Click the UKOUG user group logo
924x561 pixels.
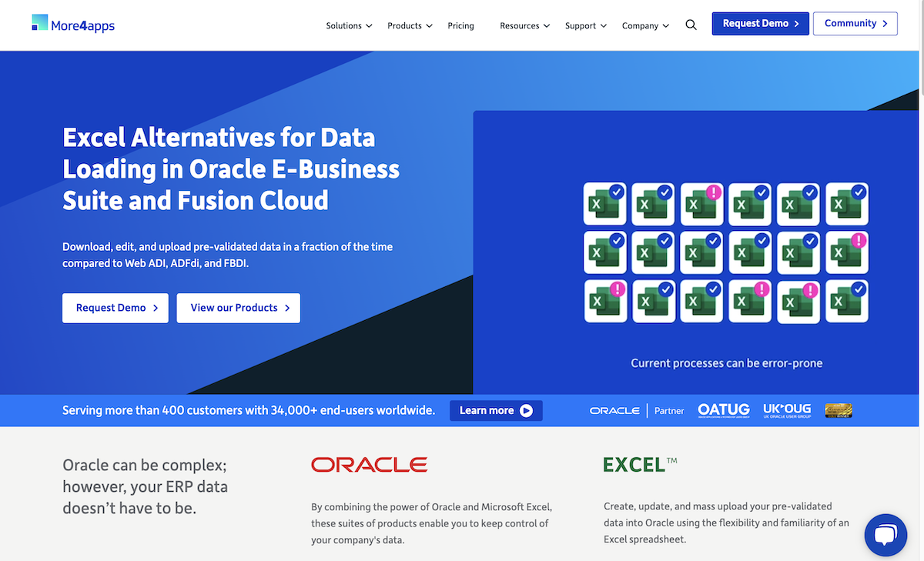786,410
